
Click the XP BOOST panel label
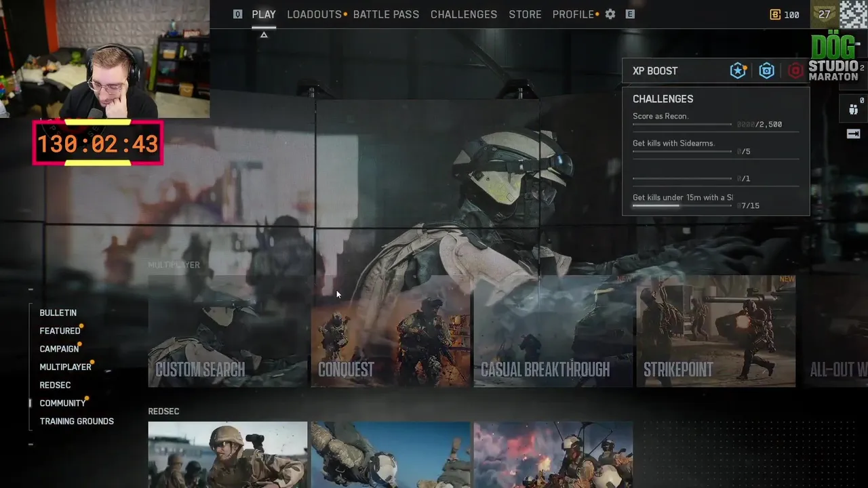pos(655,71)
